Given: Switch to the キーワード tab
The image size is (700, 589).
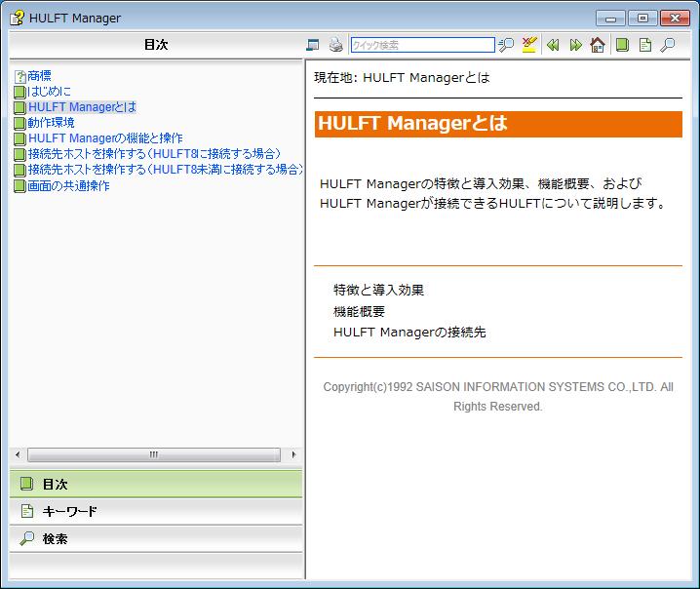Looking at the screenshot, I should (x=156, y=511).
